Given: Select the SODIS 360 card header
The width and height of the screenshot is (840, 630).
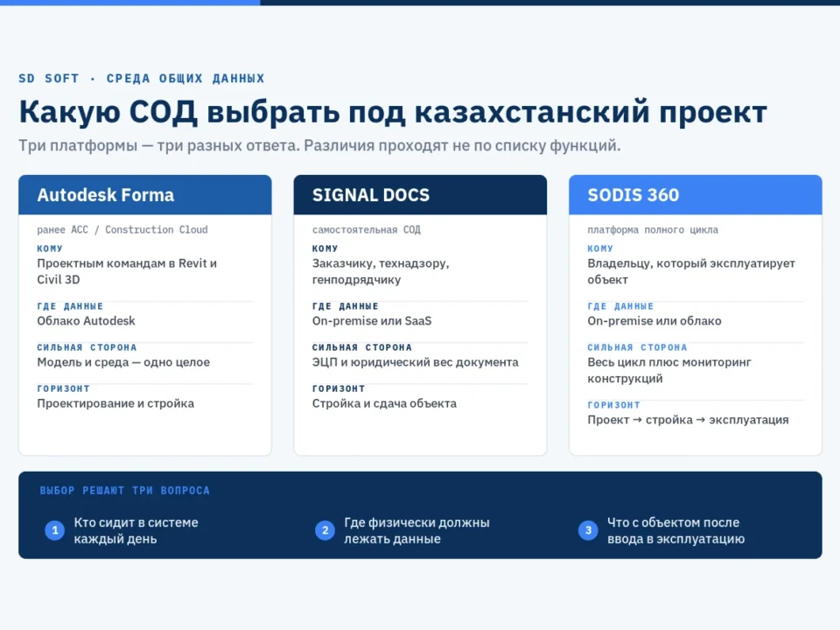Looking at the screenshot, I should click(696, 195).
